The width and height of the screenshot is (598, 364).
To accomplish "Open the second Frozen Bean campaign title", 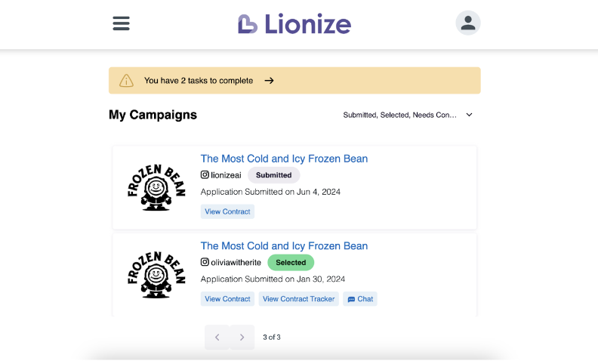I will pos(284,246).
